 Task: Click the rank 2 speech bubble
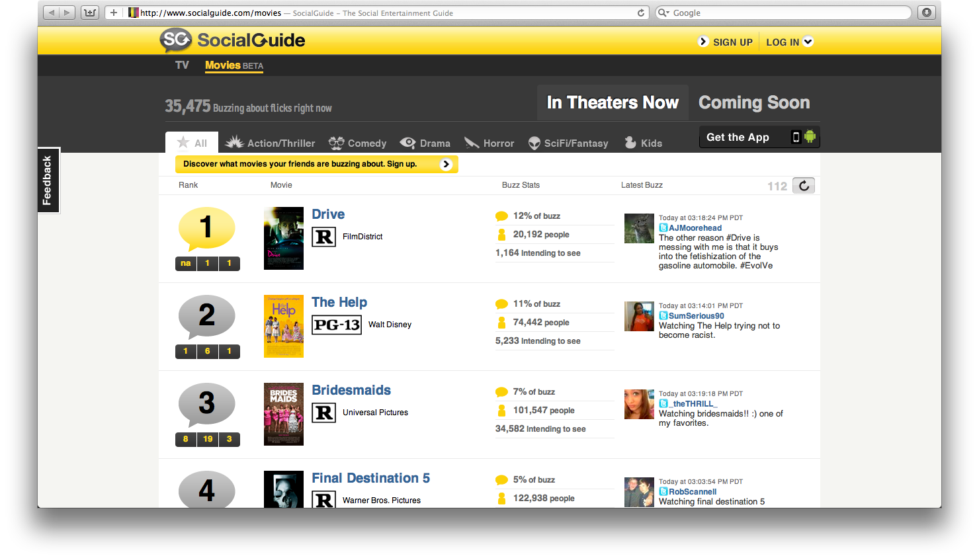pyautogui.click(x=206, y=317)
